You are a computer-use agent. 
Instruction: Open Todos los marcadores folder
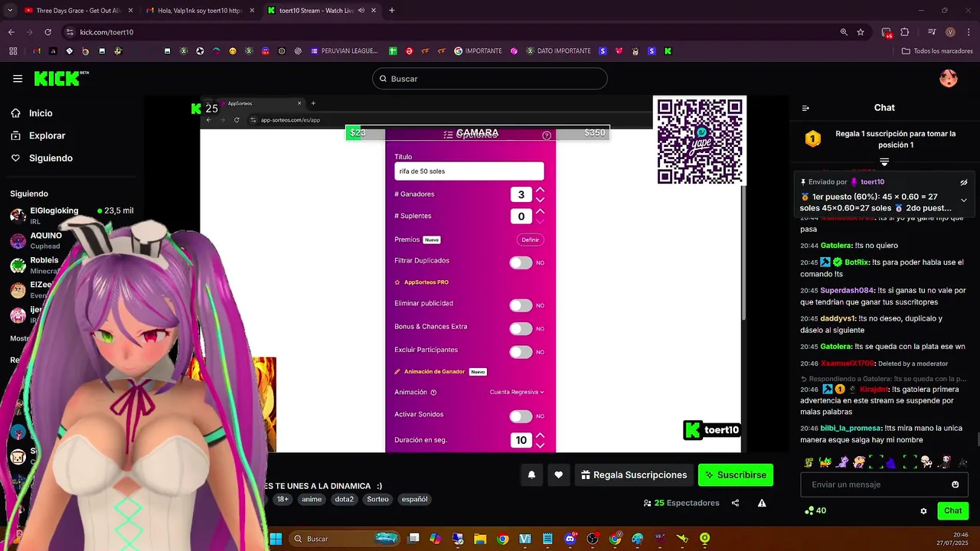937,51
